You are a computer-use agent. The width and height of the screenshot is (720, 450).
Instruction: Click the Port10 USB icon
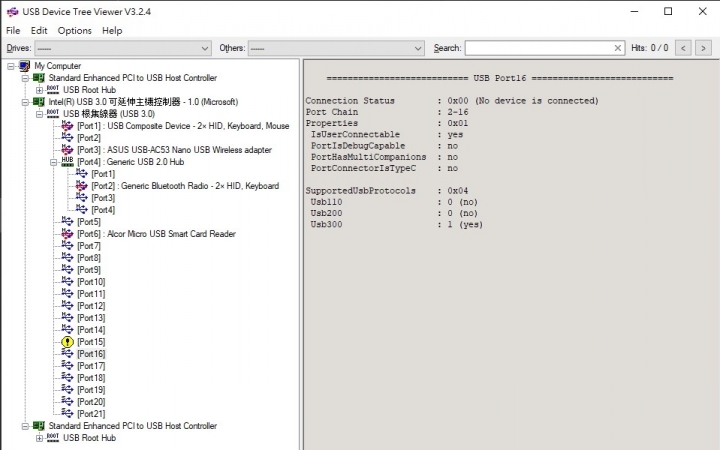click(67, 281)
